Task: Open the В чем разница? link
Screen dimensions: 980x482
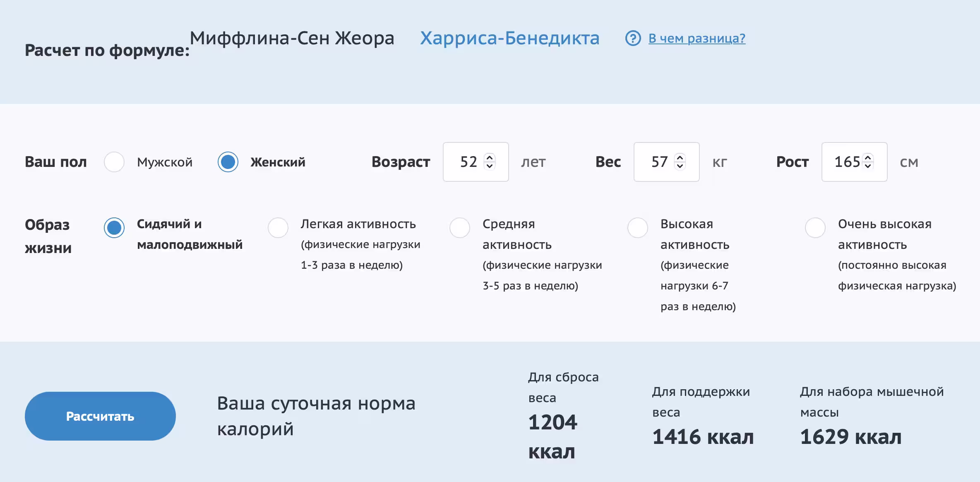Action: 697,39
